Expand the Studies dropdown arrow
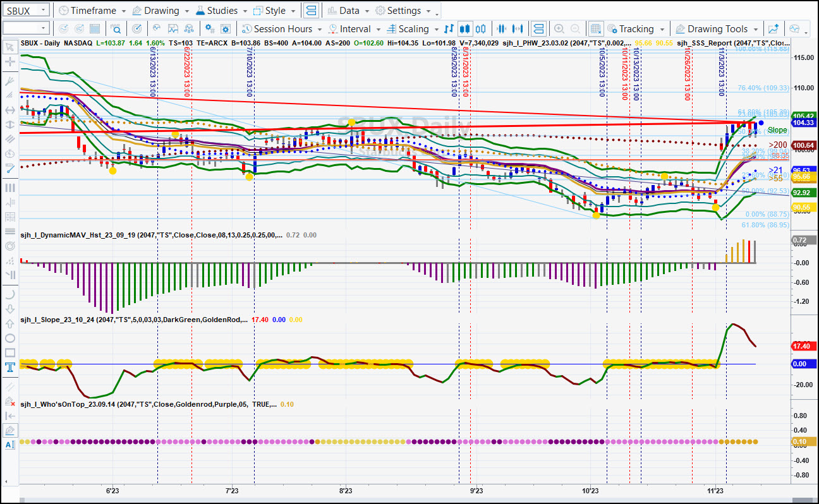Image resolution: width=819 pixels, height=504 pixels. click(x=245, y=11)
